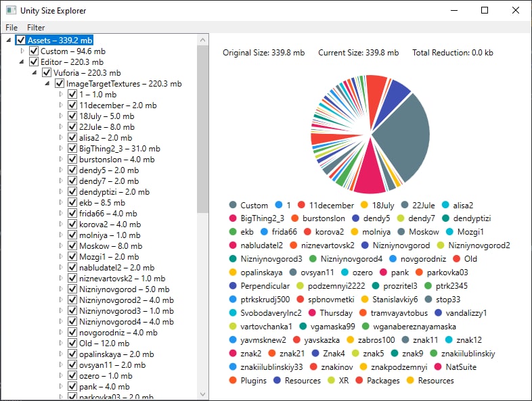Click the dendy5 legend dot
Viewport: 532px width, 401px height.
pos(355,218)
